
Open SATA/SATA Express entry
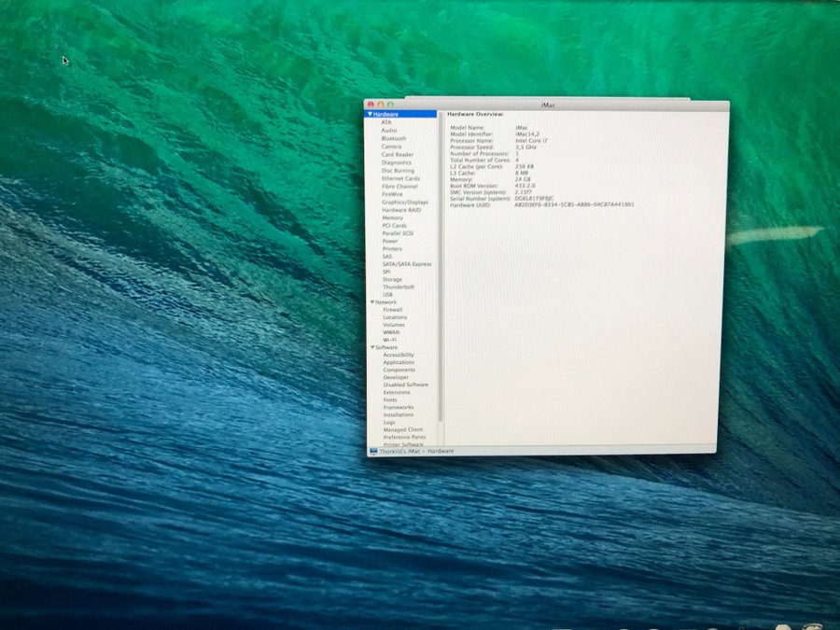pyautogui.click(x=407, y=264)
